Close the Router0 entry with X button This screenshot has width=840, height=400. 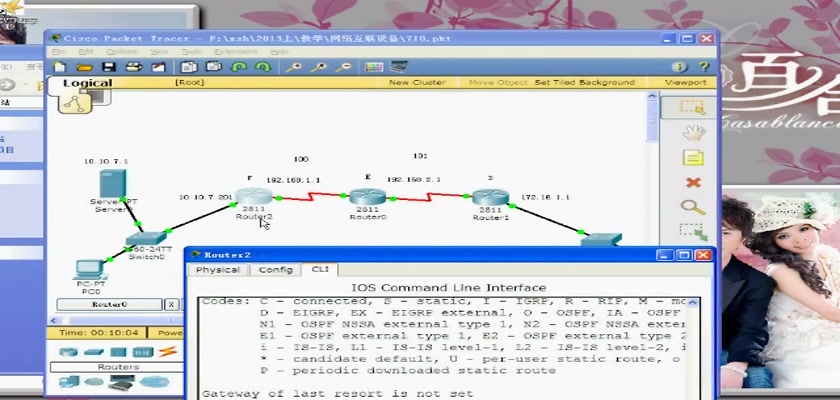pyautogui.click(x=171, y=304)
